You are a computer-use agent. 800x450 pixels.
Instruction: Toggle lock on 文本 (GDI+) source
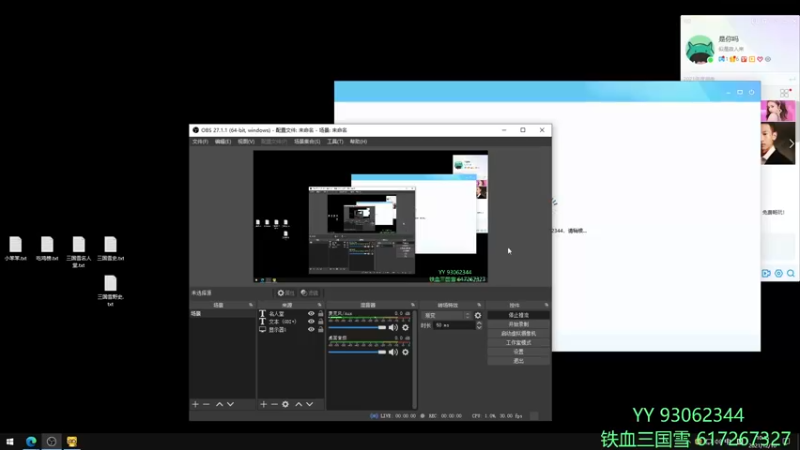tap(320, 321)
